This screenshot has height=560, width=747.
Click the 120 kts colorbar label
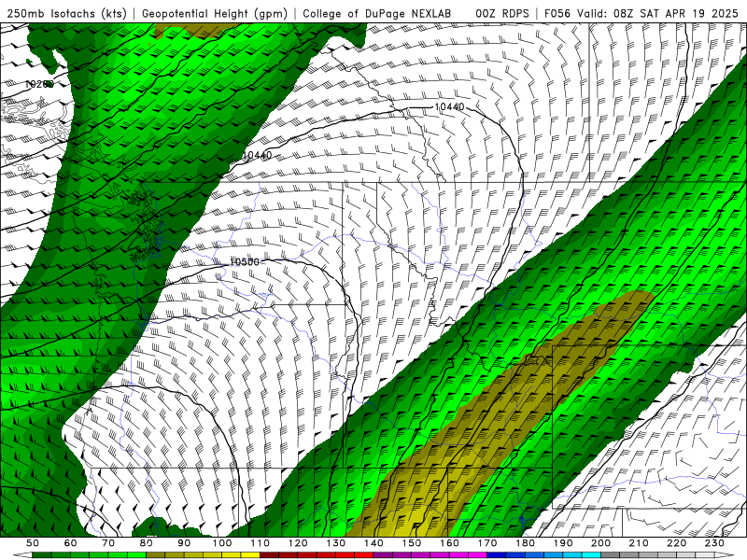tap(298, 543)
